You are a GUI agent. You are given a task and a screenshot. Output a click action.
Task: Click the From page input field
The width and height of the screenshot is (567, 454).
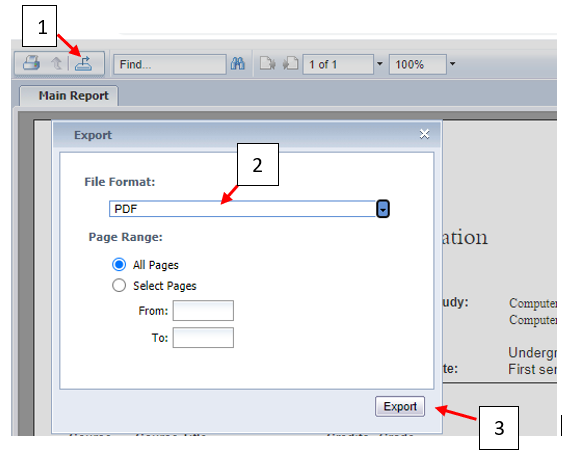(203, 310)
